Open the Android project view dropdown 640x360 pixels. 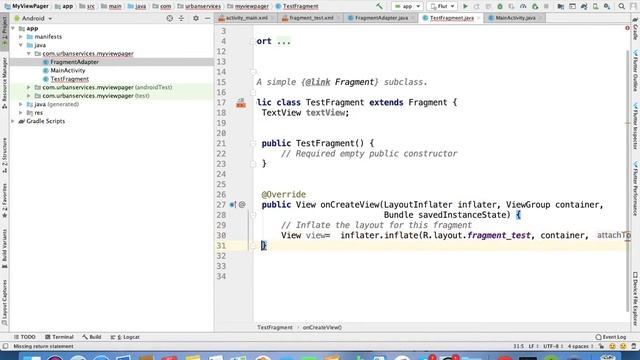(33, 18)
